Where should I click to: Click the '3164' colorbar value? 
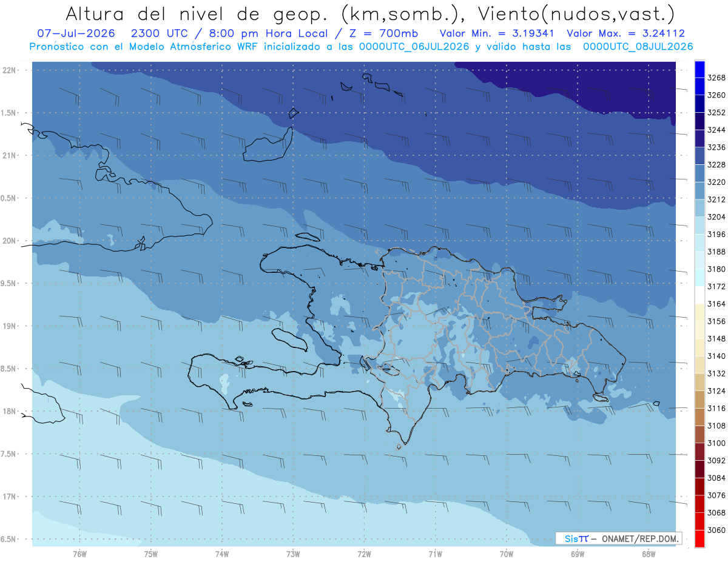pos(716,304)
